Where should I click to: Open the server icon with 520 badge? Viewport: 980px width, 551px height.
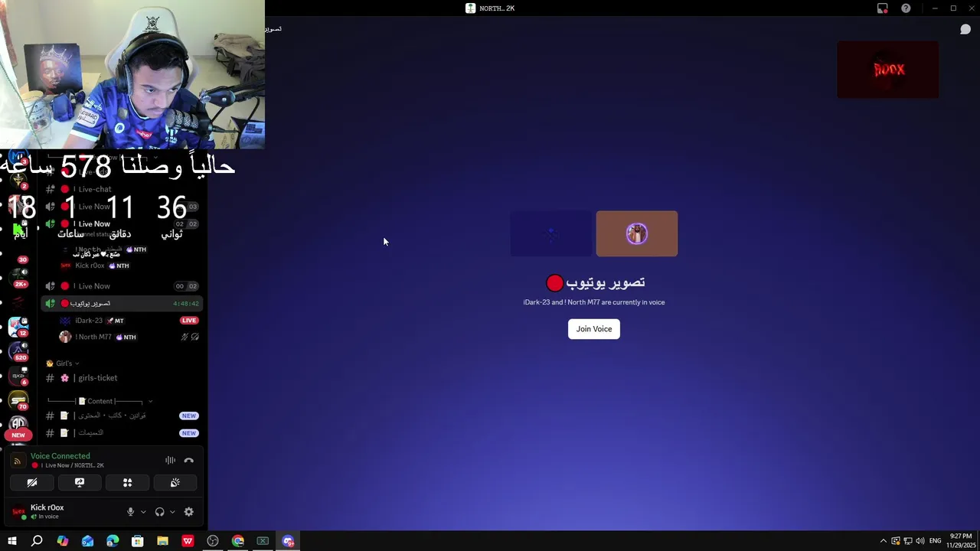(x=18, y=350)
